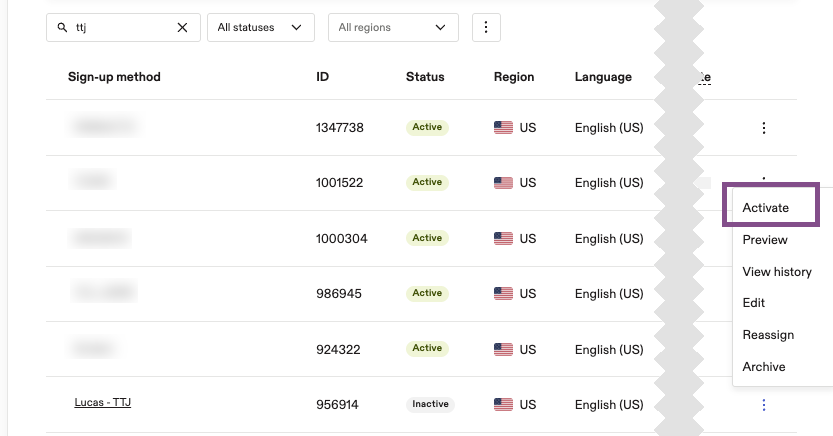
Task: Click English (US) in row 956914
Action: [609, 405]
